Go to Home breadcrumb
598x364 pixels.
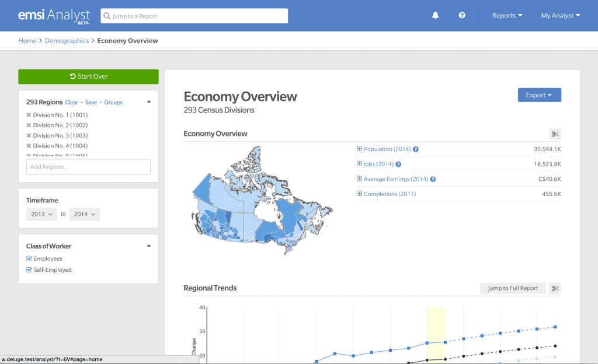(x=27, y=41)
